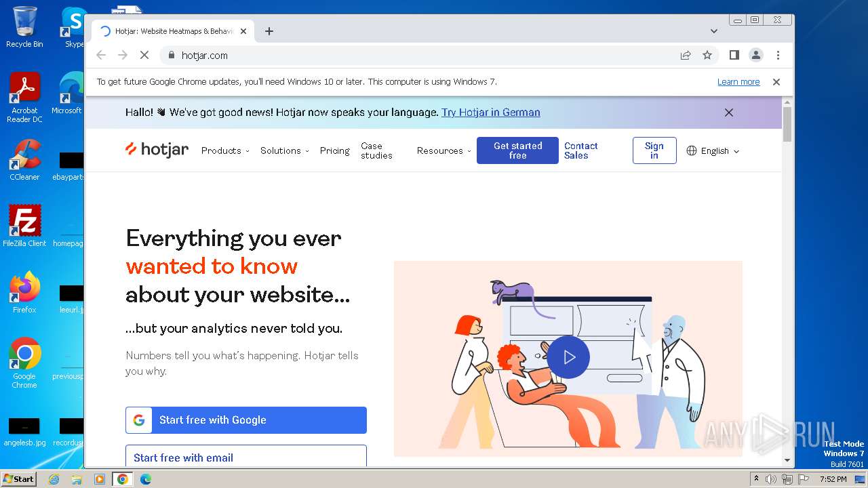Expand the Resources menu
The image size is (868, 488).
[x=443, y=150]
